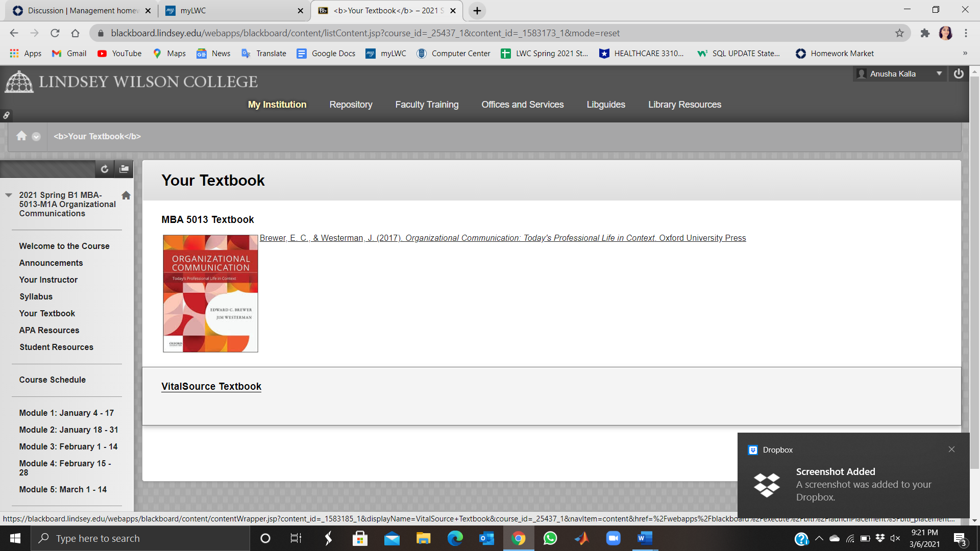
Task: Open YouTube bookmark
Action: [119, 54]
